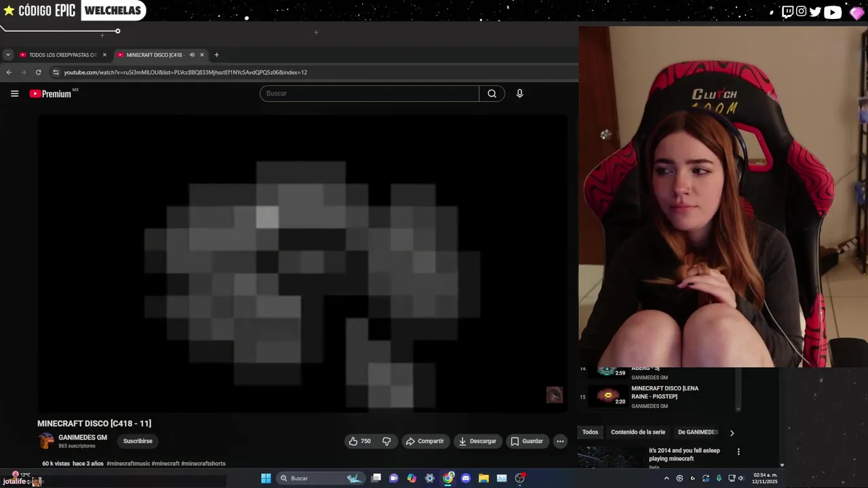
Task: Click the Windows taskbar Buscar search box
Action: (x=319, y=479)
